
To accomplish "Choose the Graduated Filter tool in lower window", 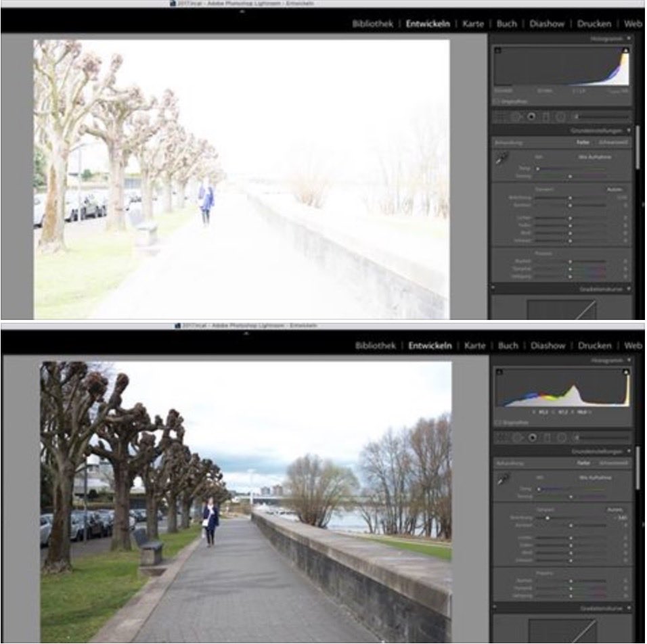I will pyautogui.click(x=546, y=438).
